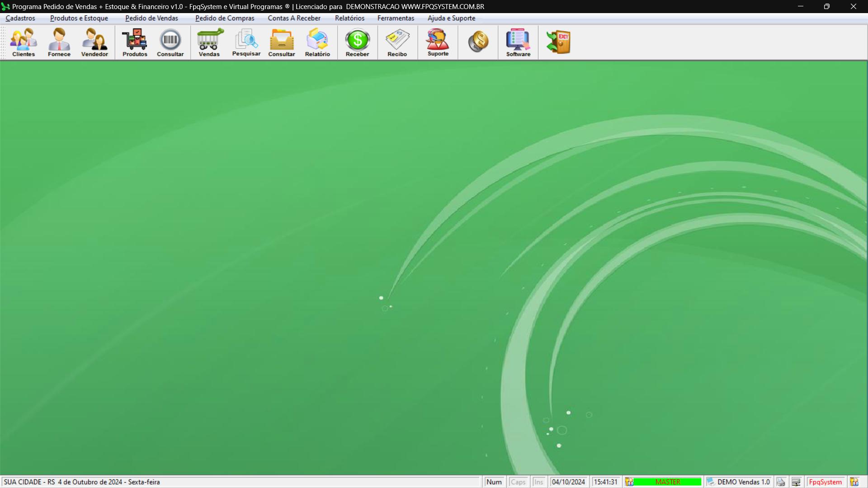Image resolution: width=868 pixels, height=488 pixels.
Task: Open the Fornece suppliers icon
Action: coord(59,42)
